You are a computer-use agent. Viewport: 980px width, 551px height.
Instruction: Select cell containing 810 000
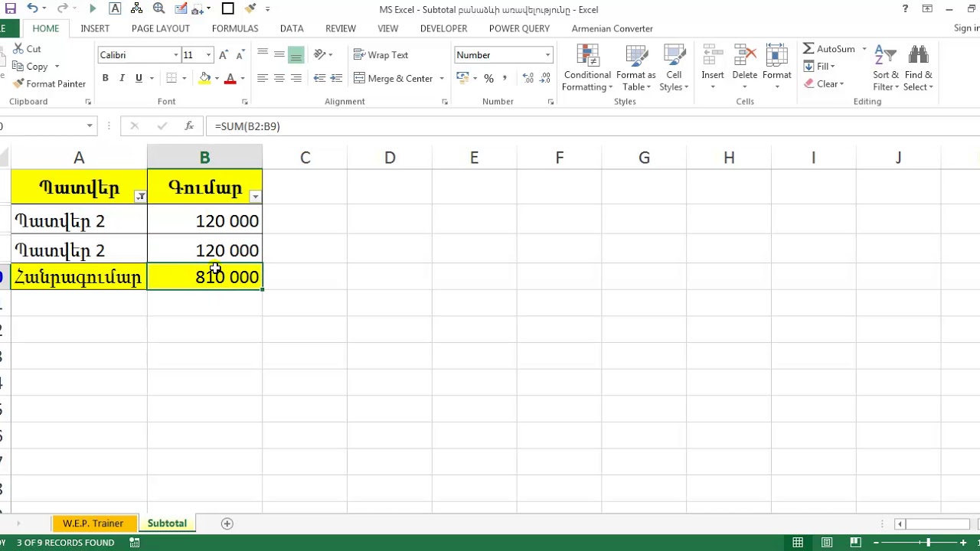pos(204,277)
